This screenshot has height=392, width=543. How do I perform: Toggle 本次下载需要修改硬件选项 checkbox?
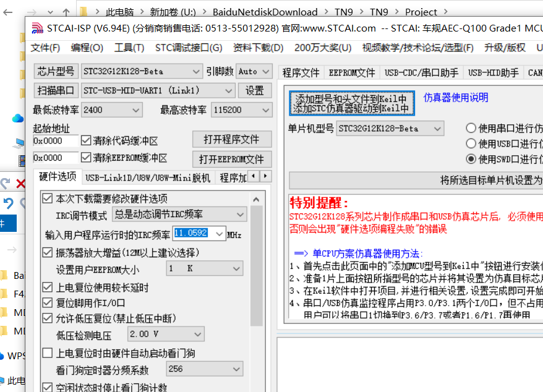tap(48, 198)
